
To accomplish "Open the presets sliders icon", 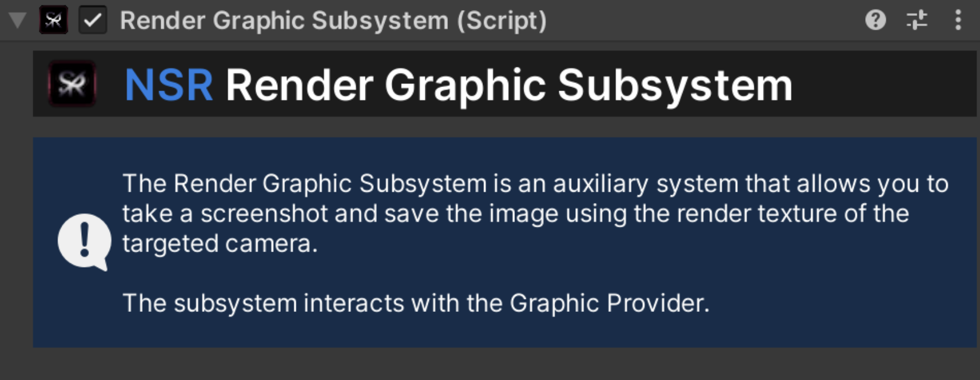I will click(x=917, y=20).
